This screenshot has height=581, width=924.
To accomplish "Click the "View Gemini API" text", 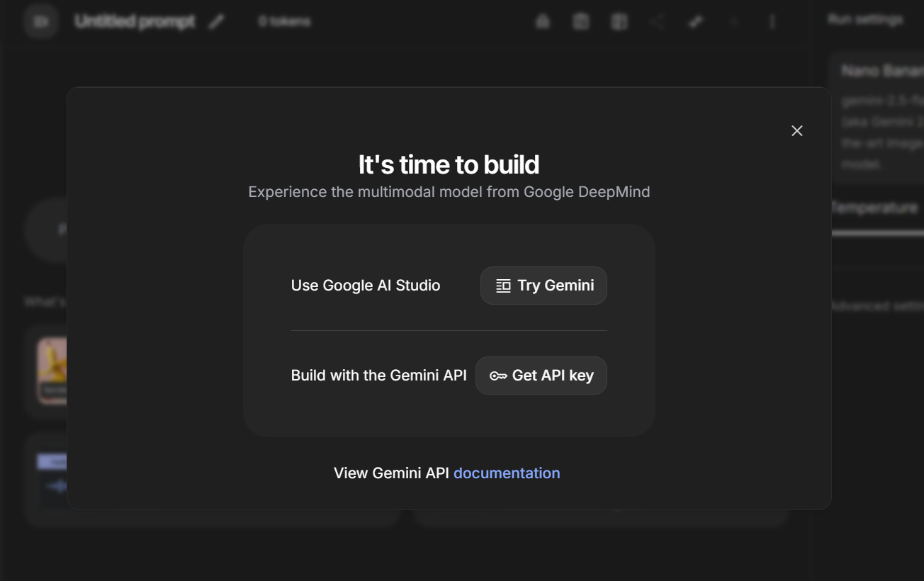I will pos(391,473).
